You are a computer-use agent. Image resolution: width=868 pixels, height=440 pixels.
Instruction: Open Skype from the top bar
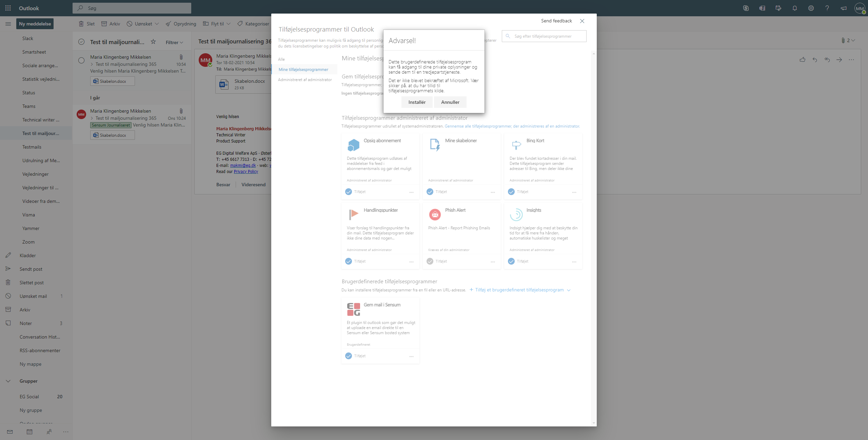[x=746, y=8]
